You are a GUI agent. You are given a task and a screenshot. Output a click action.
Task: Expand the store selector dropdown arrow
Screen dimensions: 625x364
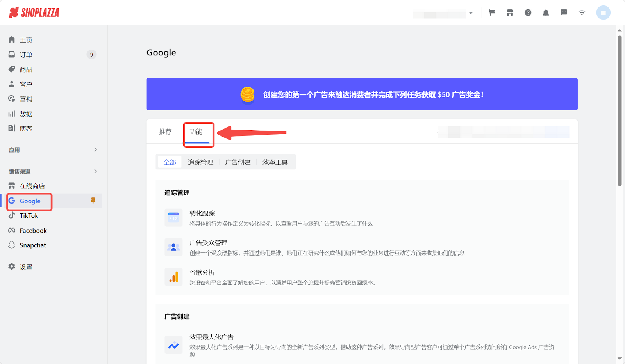pyautogui.click(x=471, y=13)
